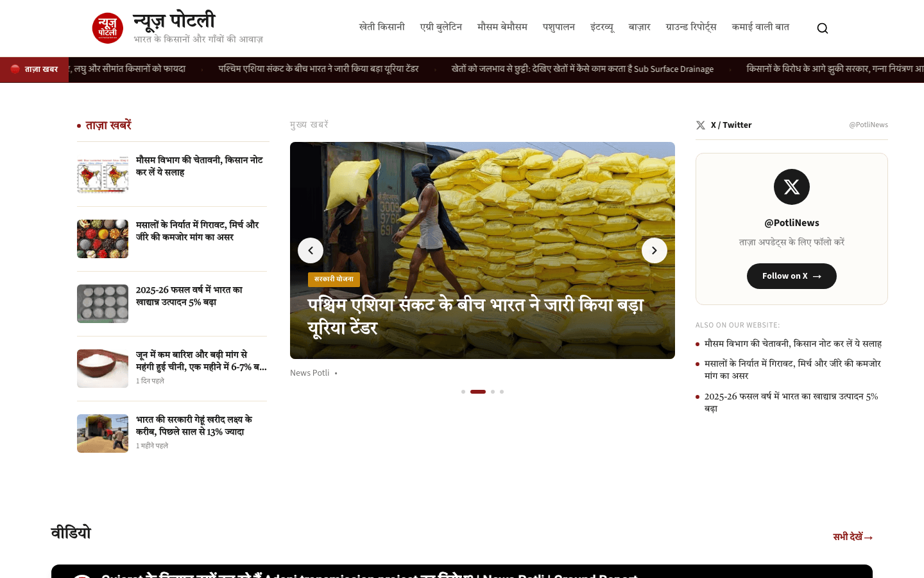
Task: Click the ताज़ा खबरें section heading
Action: click(108, 125)
